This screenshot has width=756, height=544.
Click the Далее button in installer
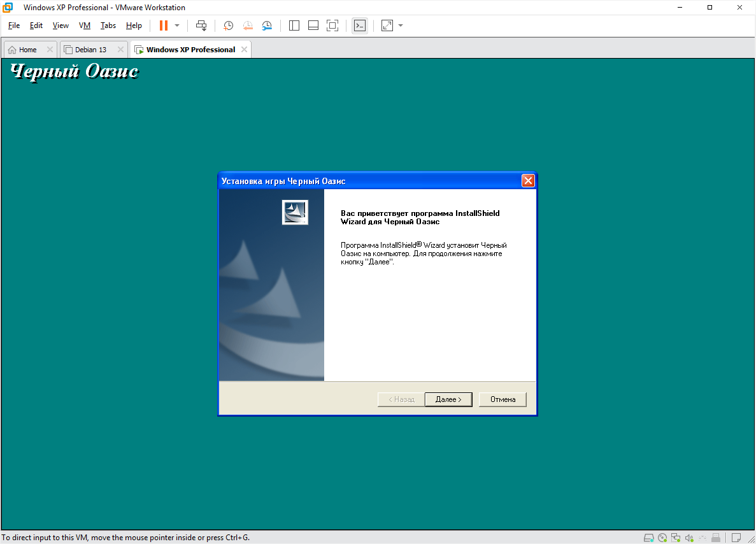[448, 399]
